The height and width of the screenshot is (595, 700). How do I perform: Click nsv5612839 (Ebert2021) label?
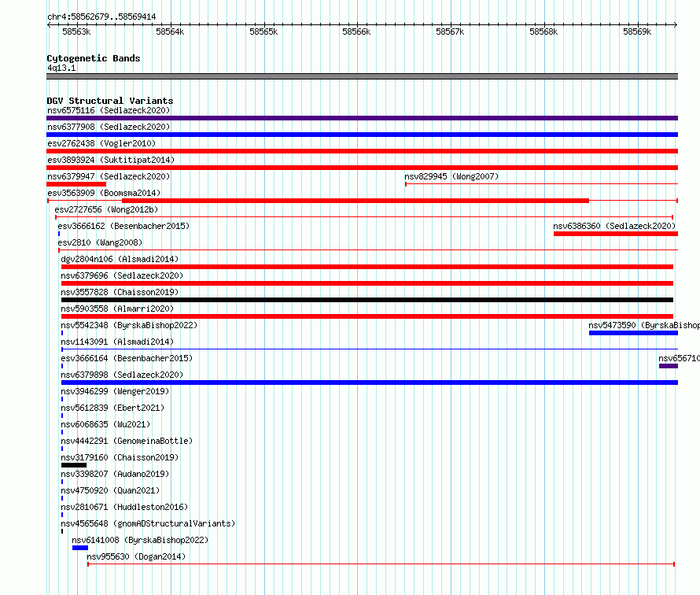[112, 408]
